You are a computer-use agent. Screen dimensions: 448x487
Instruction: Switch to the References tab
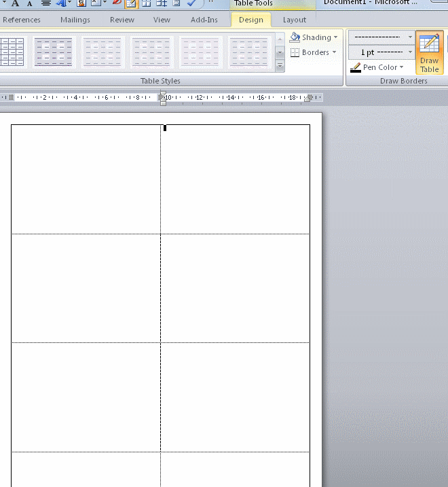pos(22,20)
